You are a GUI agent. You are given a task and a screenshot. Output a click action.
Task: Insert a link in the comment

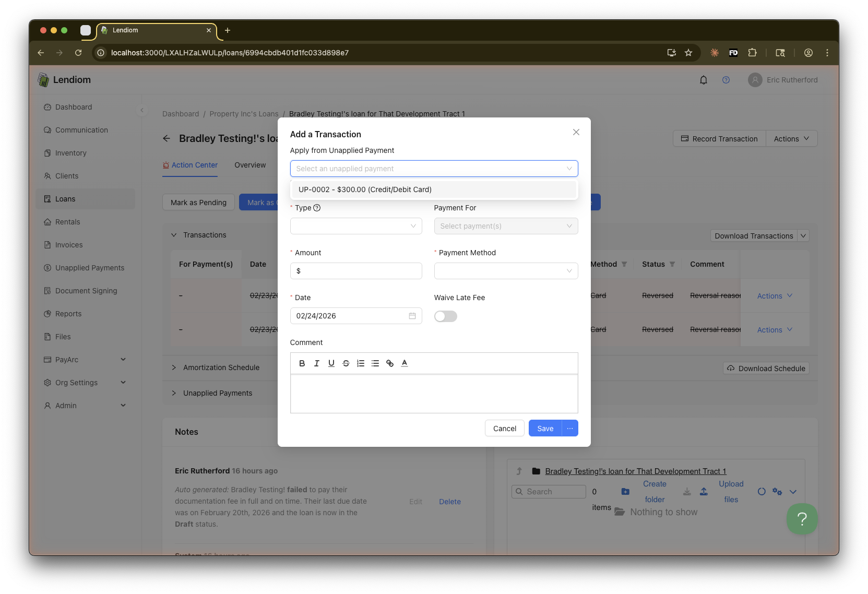pos(389,363)
